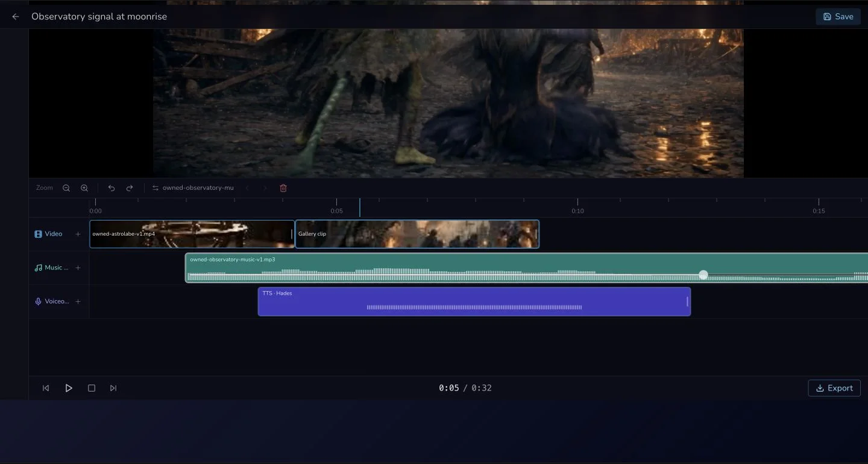Adjust the music volume envelope handle
Viewport: 868px width, 464px height.
point(703,275)
